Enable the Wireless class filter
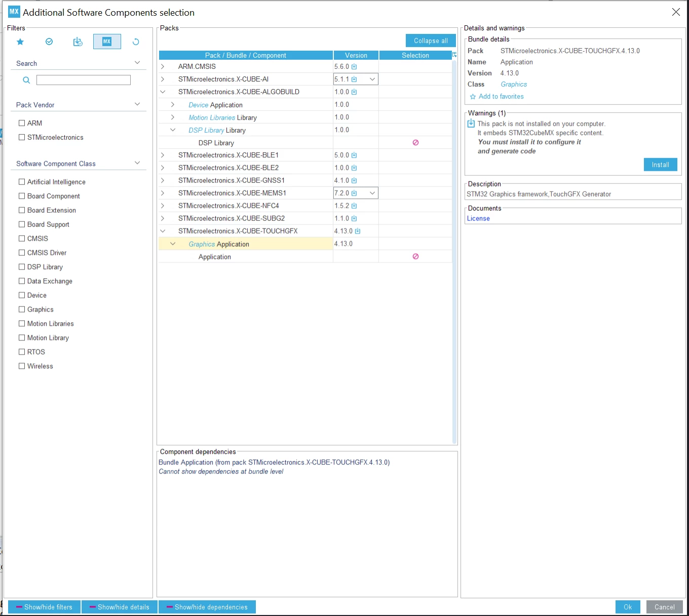This screenshot has height=616, width=689. (x=22, y=366)
